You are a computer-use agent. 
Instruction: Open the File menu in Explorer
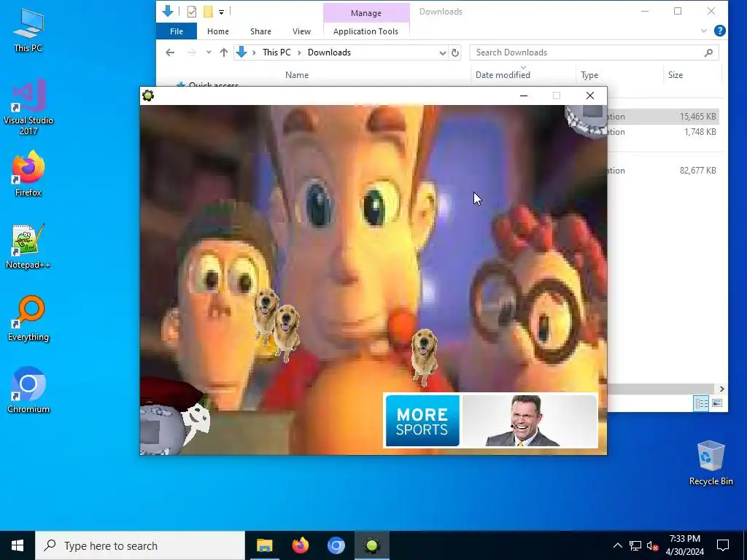click(x=177, y=31)
